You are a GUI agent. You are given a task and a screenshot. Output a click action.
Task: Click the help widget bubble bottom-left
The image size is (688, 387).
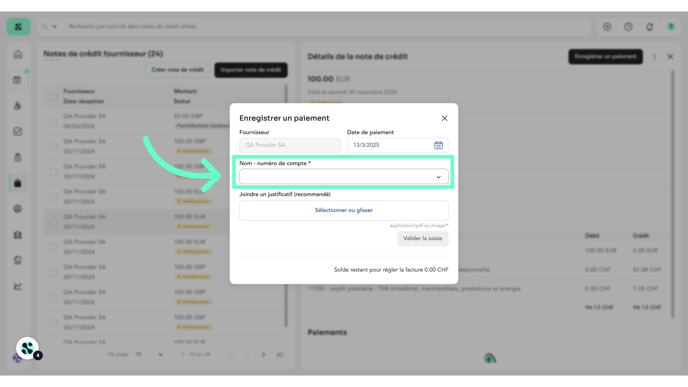(27, 348)
